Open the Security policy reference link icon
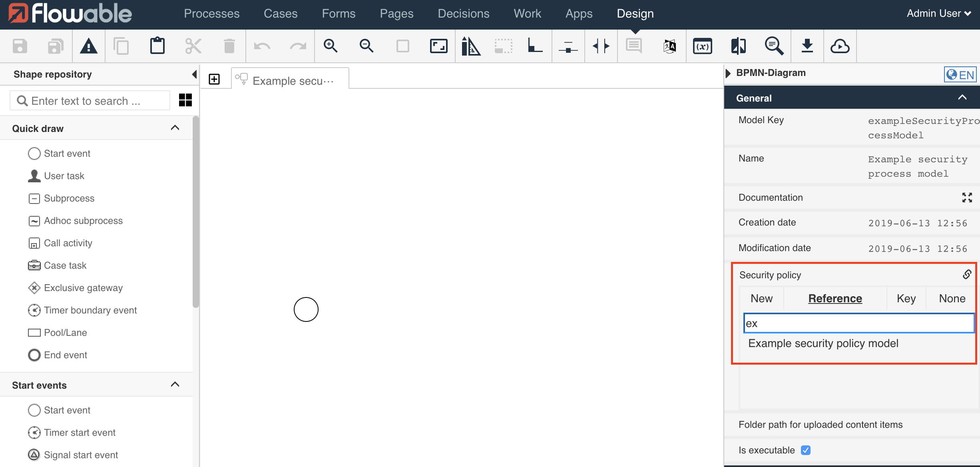This screenshot has width=980, height=467. click(967, 274)
